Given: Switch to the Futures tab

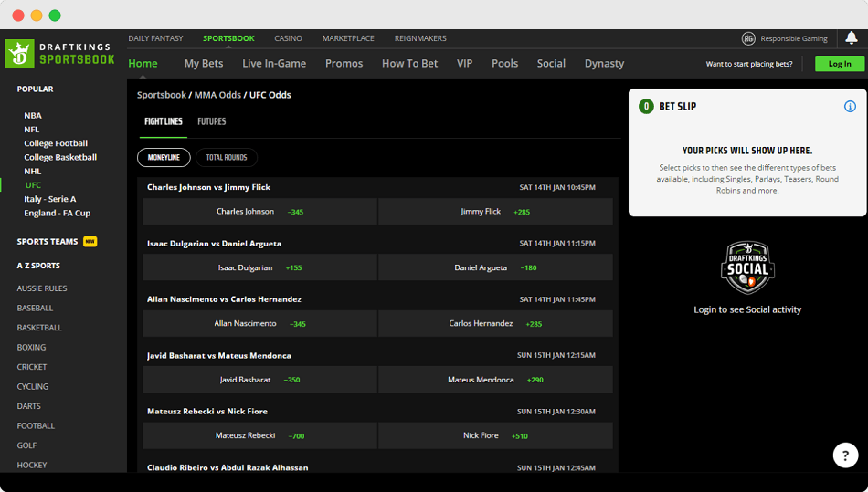Looking at the screenshot, I should pos(211,121).
